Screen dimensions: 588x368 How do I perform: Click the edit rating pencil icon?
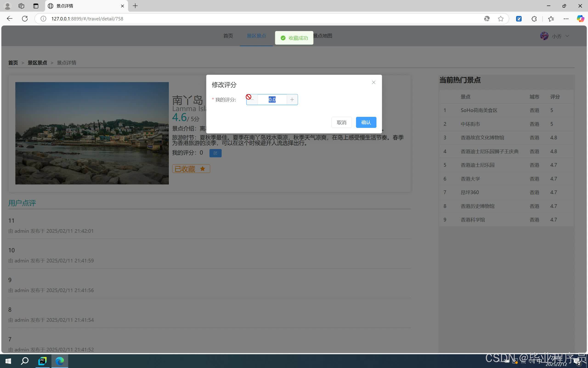pos(215,153)
